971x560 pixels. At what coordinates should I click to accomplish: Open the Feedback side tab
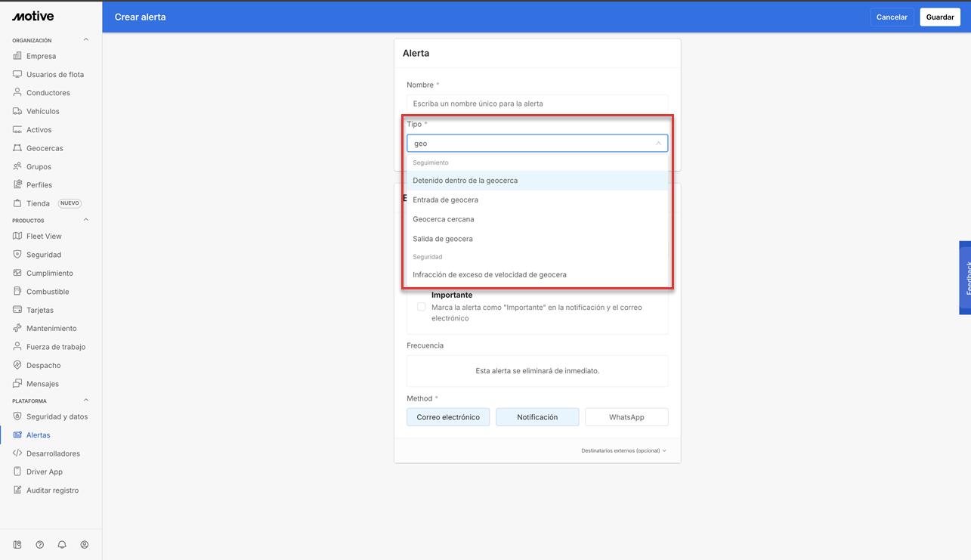[x=965, y=277]
